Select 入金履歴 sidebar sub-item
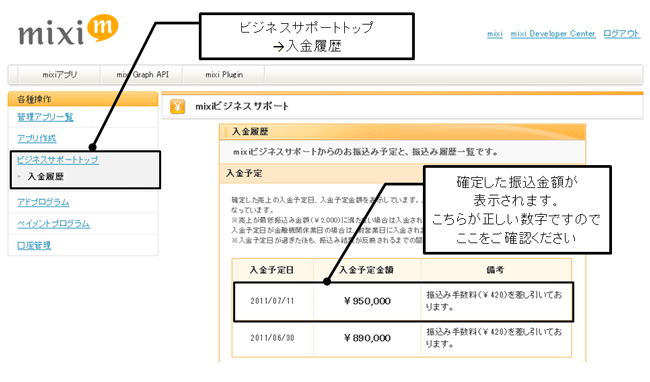Viewport: 650px width, 382px height. pyautogui.click(x=46, y=176)
